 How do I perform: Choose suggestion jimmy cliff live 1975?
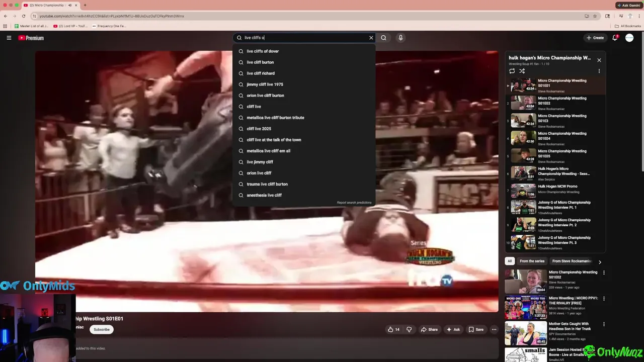pyautogui.click(x=304, y=84)
